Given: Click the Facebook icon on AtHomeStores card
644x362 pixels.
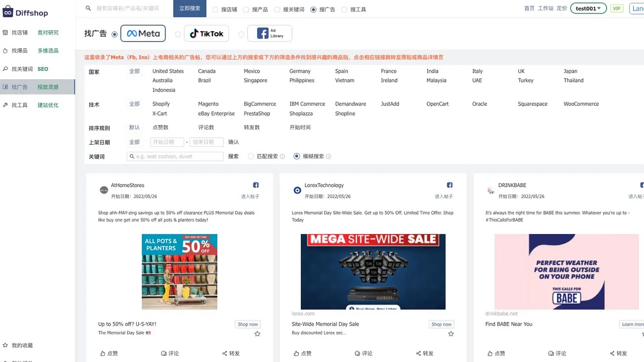Looking at the screenshot, I should click(256, 185).
